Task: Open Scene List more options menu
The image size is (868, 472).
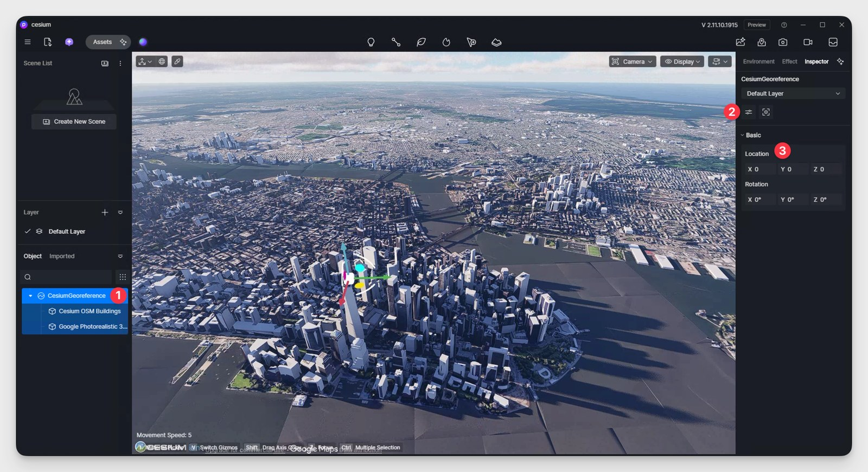Action: [x=120, y=63]
